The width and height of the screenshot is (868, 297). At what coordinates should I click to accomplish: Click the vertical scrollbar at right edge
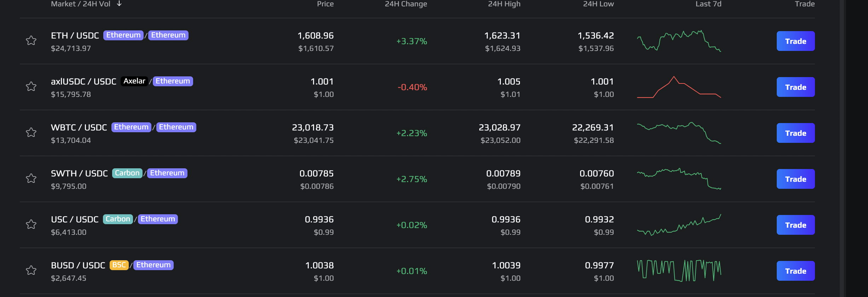point(842,148)
